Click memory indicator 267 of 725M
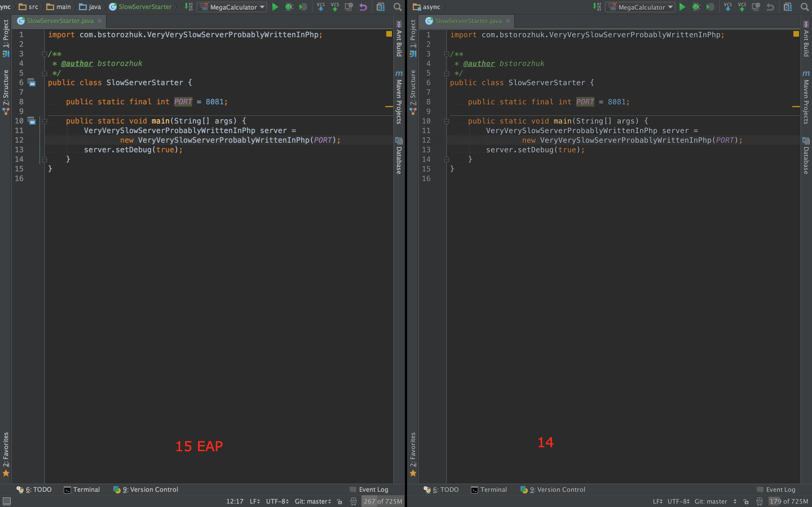This screenshot has width=812, height=507. [x=383, y=501]
